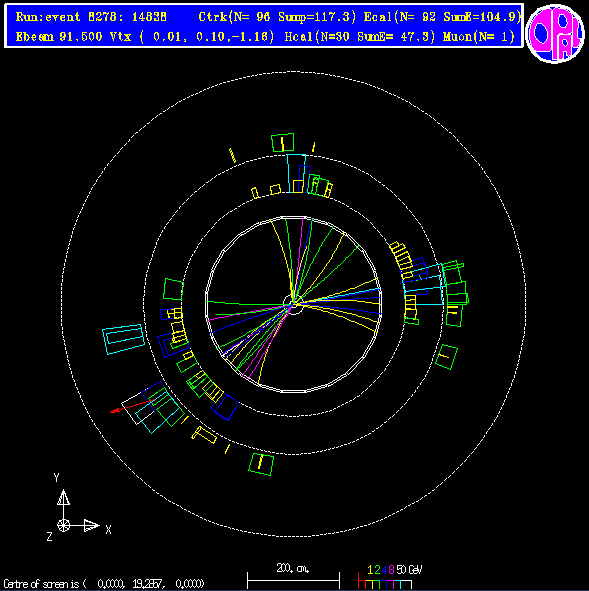This screenshot has height=591, width=589.
Task: Click the red muon arrow
Action: [131, 407]
